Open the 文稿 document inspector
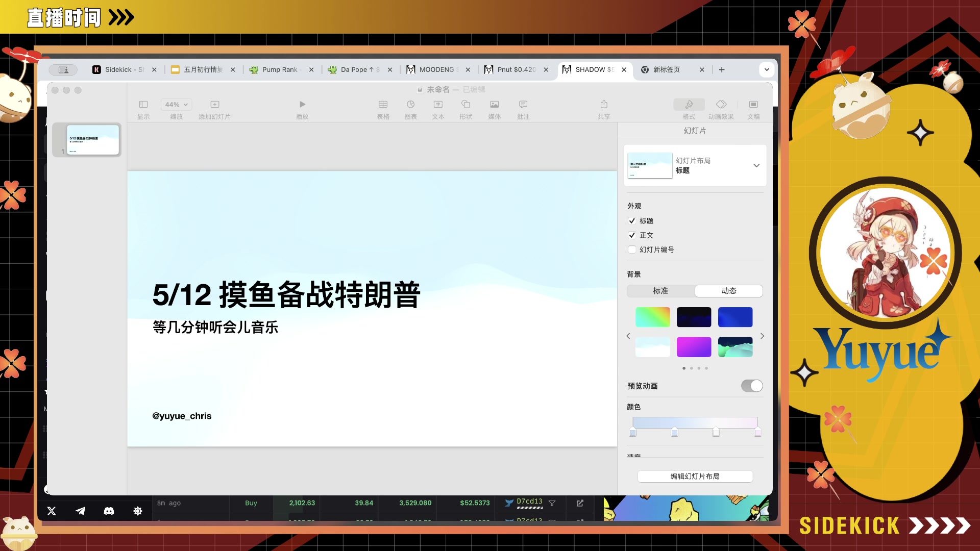The height and width of the screenshot is (551, 980). click(753, 104)
